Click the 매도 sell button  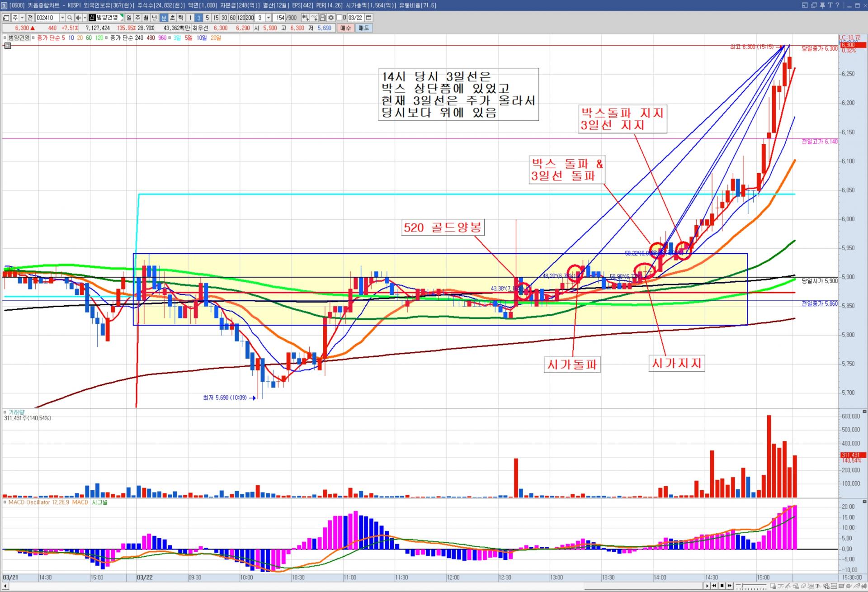[363, 28]
